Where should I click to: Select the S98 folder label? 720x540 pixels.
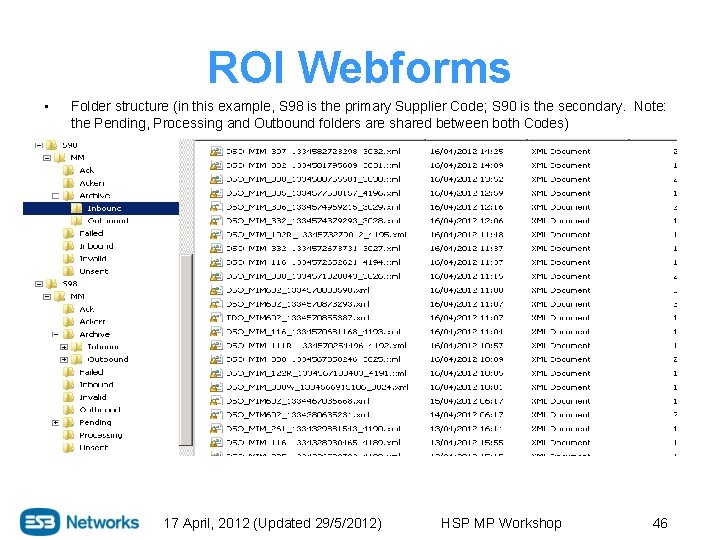(70, 284)
